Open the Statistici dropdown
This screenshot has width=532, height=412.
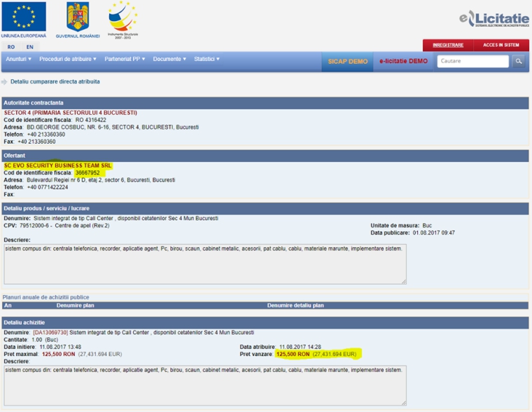point(207,59)
